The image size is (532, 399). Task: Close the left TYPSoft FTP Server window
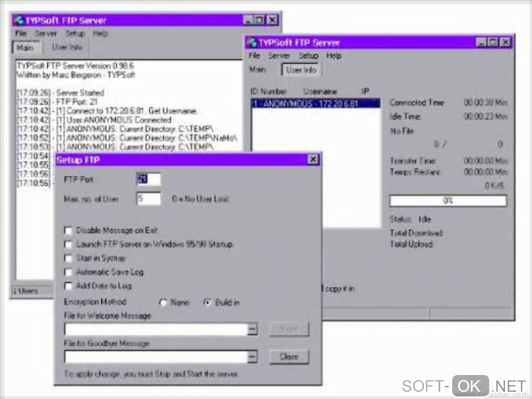pos(272,20)
